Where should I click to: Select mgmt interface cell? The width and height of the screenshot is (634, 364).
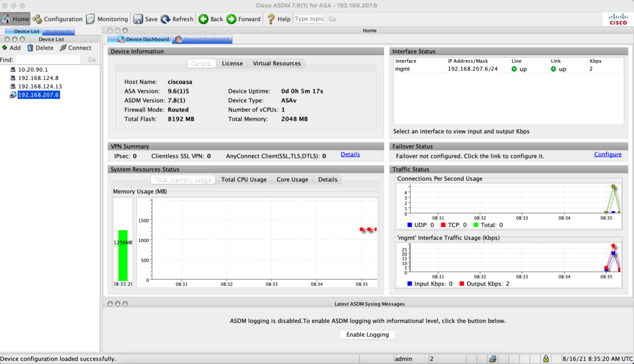[x=402, y=69]
